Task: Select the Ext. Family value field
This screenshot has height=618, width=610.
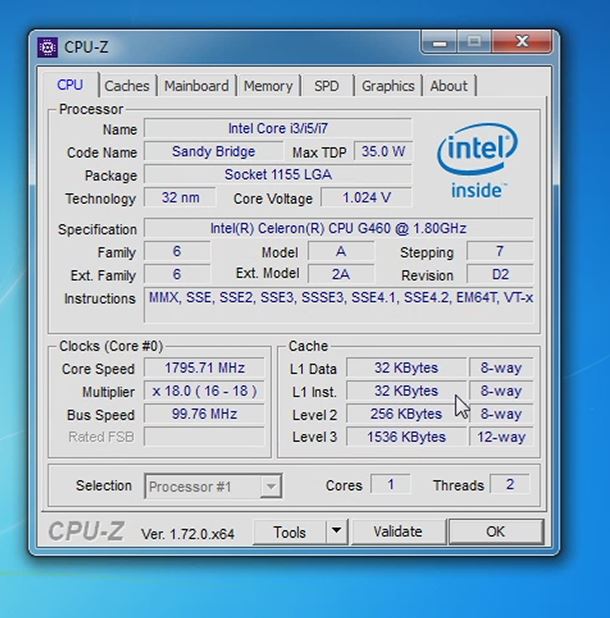Action: tap(177, 274)
